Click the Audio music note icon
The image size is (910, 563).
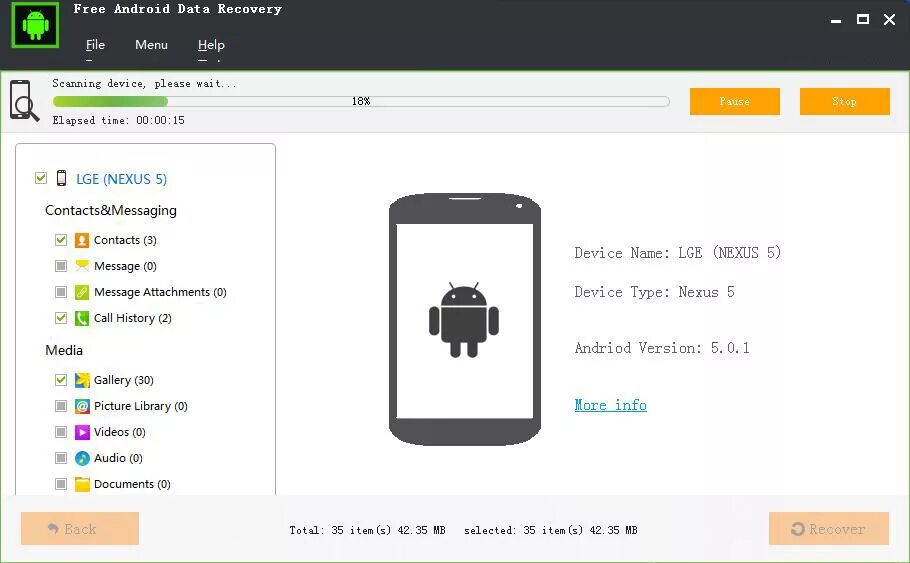[82, 459]
